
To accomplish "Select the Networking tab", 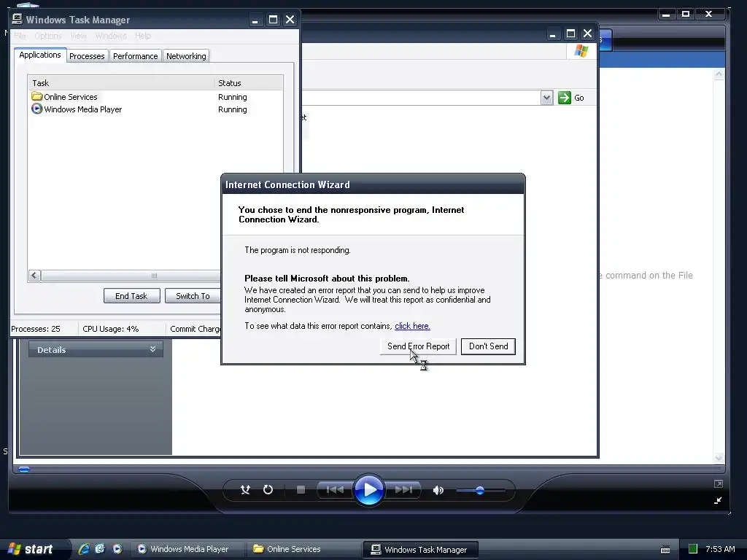I will click(186, 56).
